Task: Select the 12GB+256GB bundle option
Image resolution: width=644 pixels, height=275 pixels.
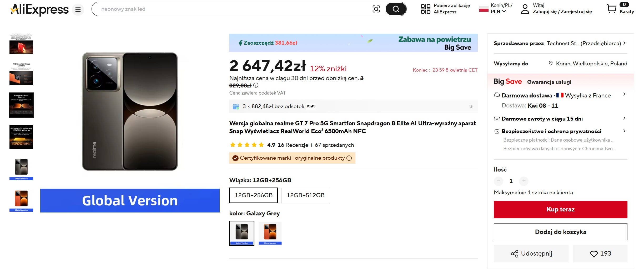Action: pyautogui.click(x=254, y=195)
